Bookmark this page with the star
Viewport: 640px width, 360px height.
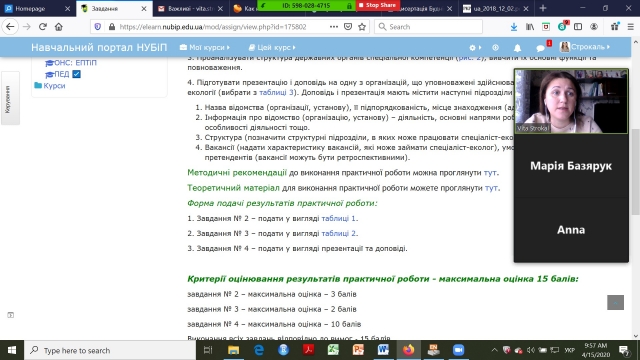coord(362,27)
